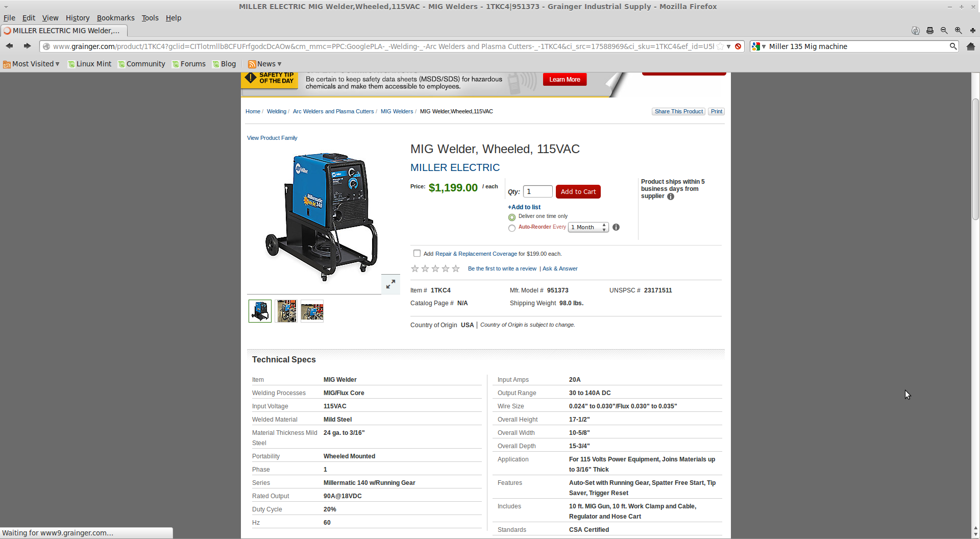Select the Deliver one time only option
980x539 pixels.
pos(511,217)
